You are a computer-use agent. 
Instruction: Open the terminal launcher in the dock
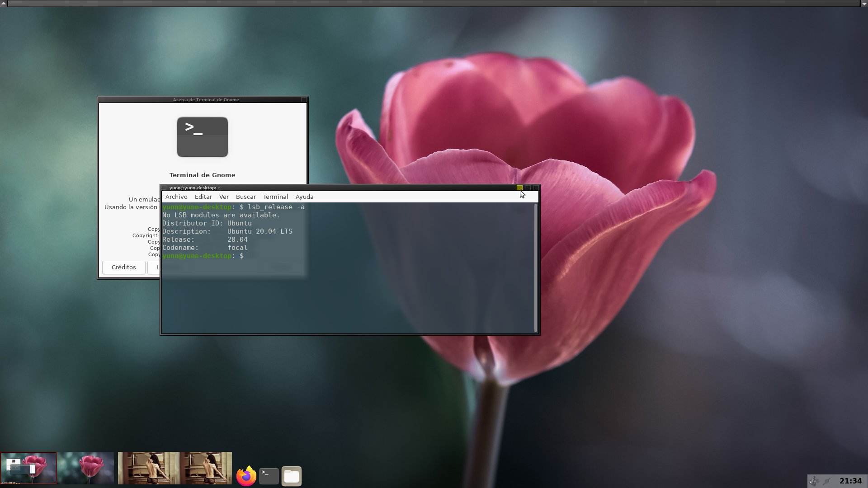click(269, 476)
